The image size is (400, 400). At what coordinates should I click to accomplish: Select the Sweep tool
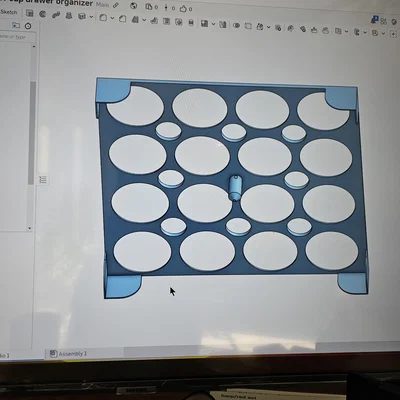click(56, 15)
